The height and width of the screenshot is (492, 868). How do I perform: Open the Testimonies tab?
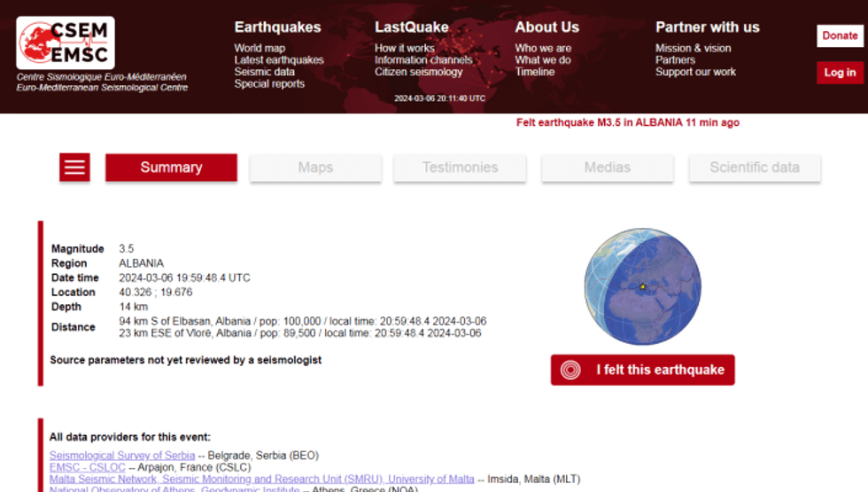pyautogui.click(x=460, y=168)
